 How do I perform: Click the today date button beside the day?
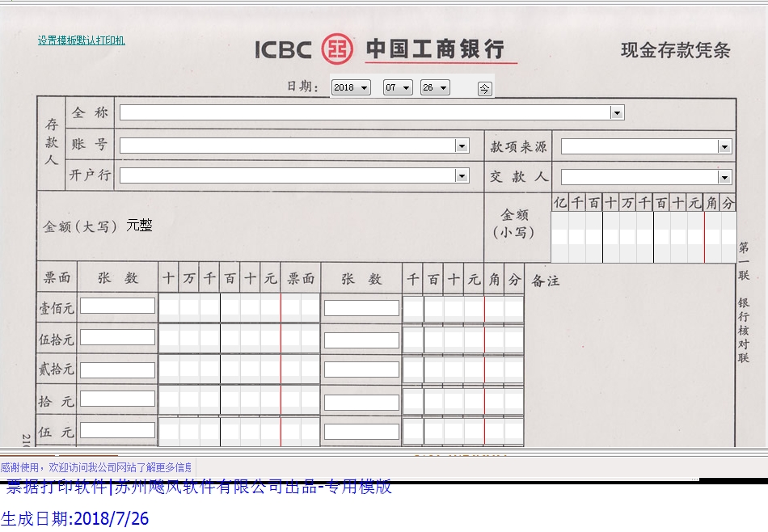pos(484,89)
